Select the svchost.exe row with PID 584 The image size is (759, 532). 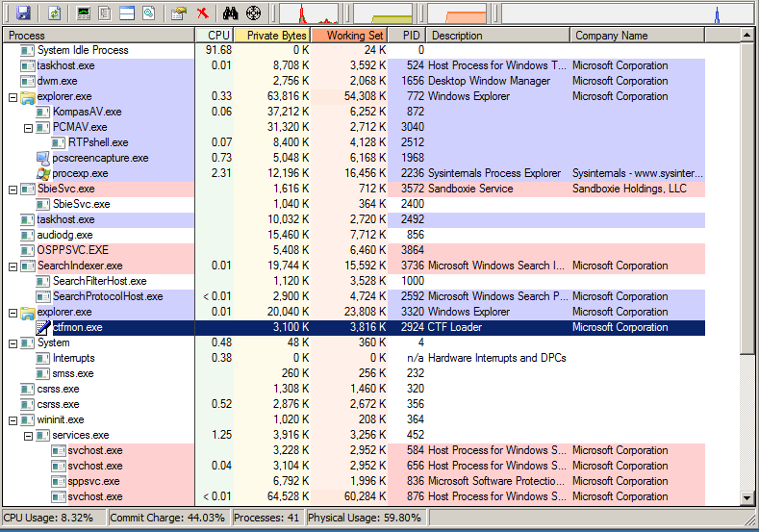pos(354,450)
